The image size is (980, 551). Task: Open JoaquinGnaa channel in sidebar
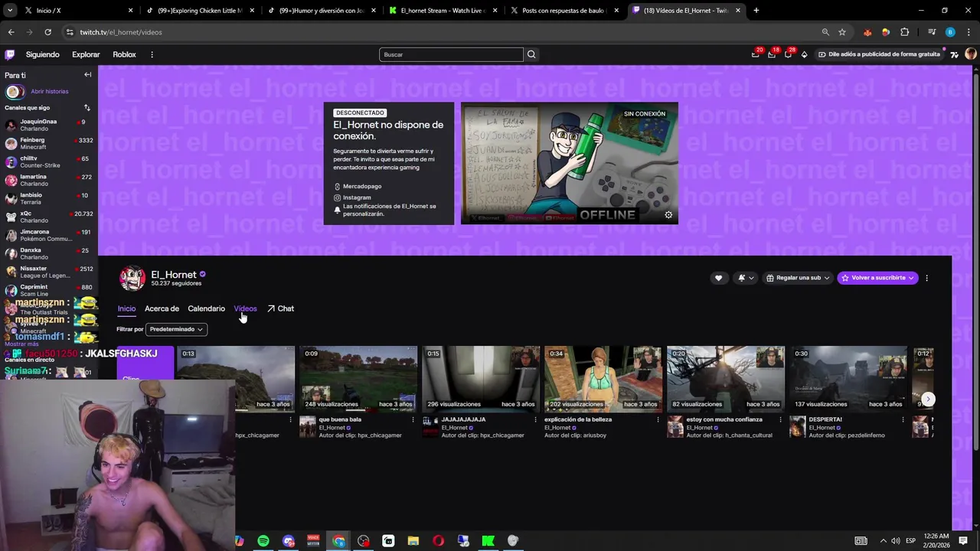point(48,125)
